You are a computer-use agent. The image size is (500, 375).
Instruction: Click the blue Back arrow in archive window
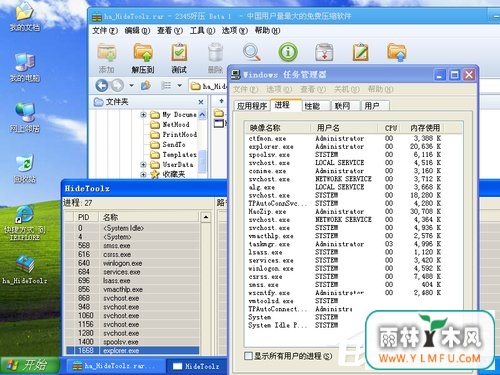102,86
